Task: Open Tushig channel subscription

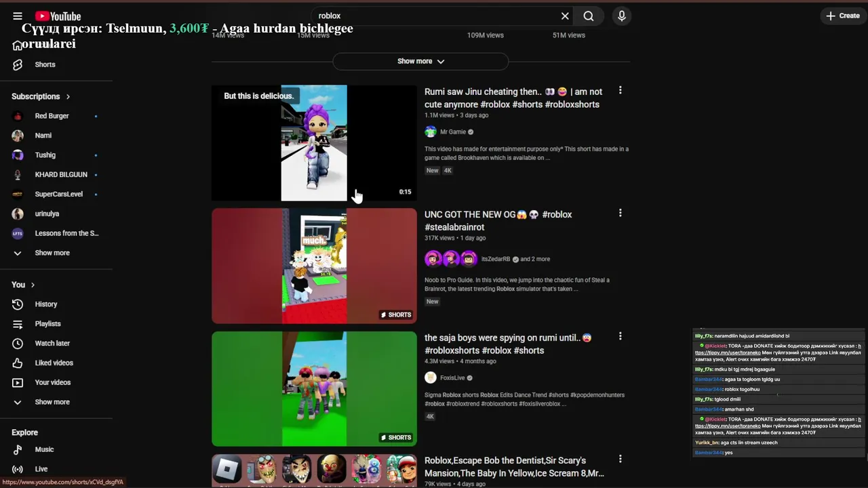Action: (x=45, y=155)
